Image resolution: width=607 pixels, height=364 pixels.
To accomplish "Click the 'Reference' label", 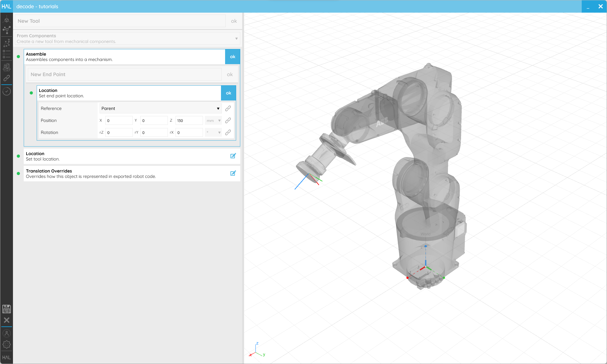I will (x=51, y=108).
